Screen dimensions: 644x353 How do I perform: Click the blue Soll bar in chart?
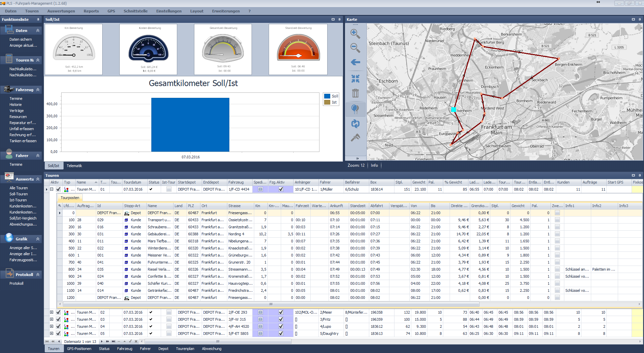[190, 125]
